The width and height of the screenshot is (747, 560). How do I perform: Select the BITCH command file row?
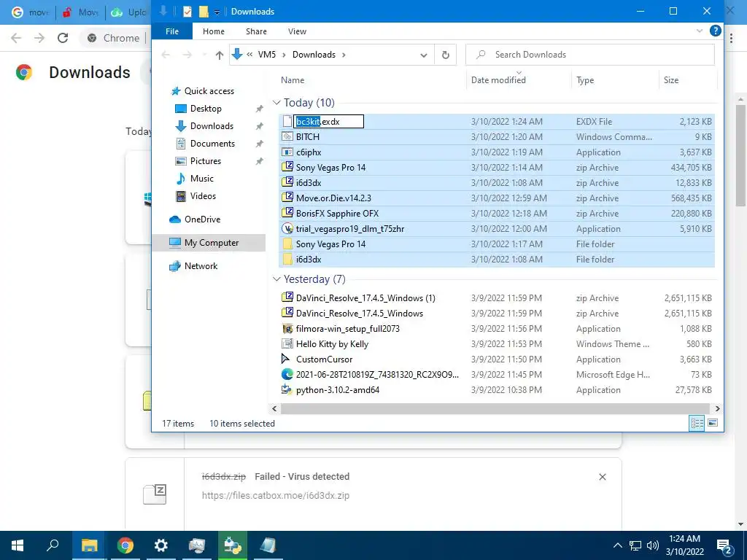click(496, 136)
